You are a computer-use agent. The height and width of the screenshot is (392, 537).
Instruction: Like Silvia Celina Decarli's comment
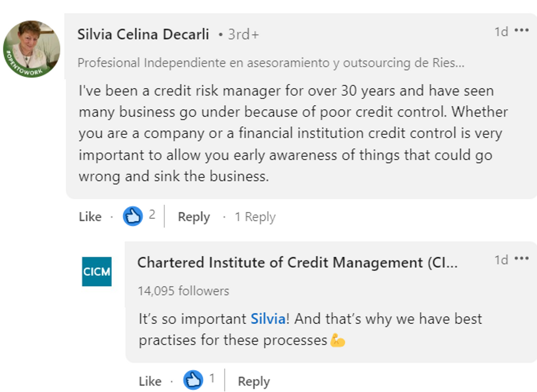[90, 217]
